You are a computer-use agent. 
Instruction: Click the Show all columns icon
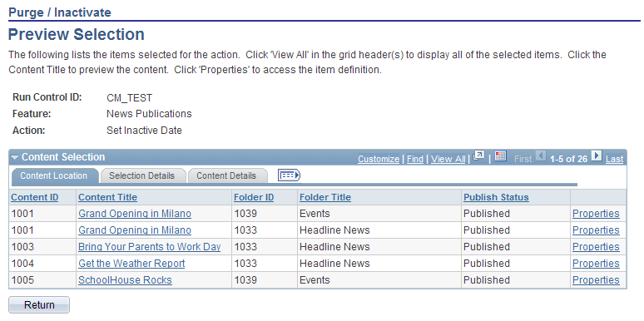coord(290,175)
